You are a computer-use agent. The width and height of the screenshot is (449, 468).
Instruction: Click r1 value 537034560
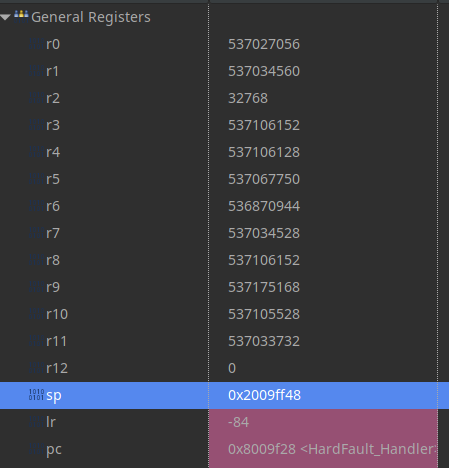click(x=264, y=71)
